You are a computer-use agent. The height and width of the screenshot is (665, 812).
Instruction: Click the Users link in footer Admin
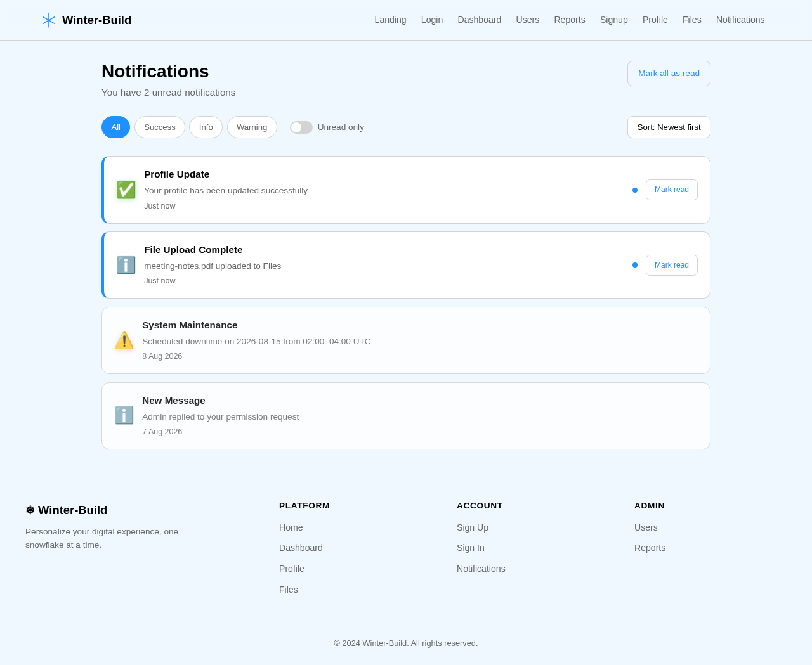[x=646, y=527]
